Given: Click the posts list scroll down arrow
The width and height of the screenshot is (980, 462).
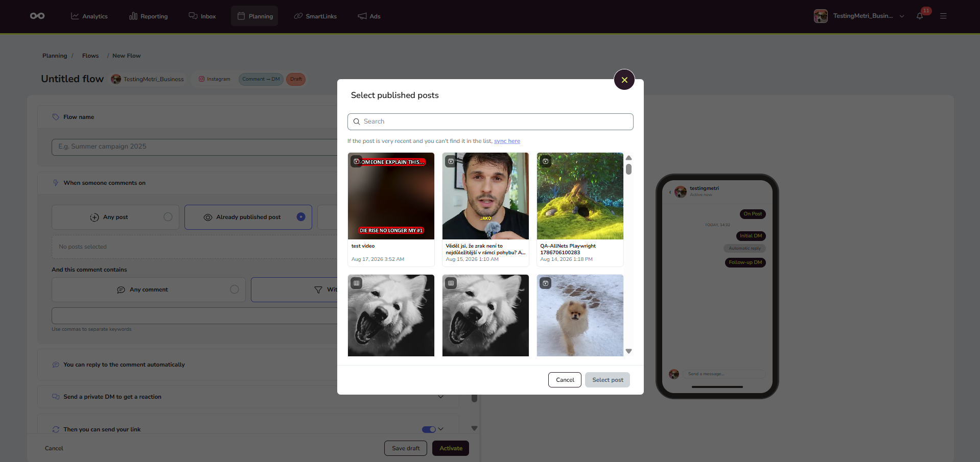Looking at the screenshot, I should tap(628, 351).
